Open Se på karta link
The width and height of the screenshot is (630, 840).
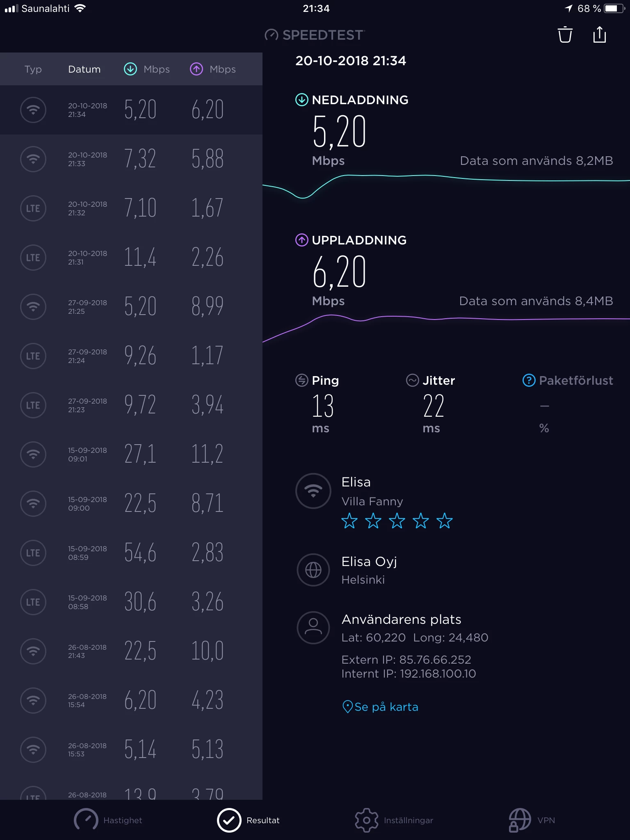tap(380, 707)
